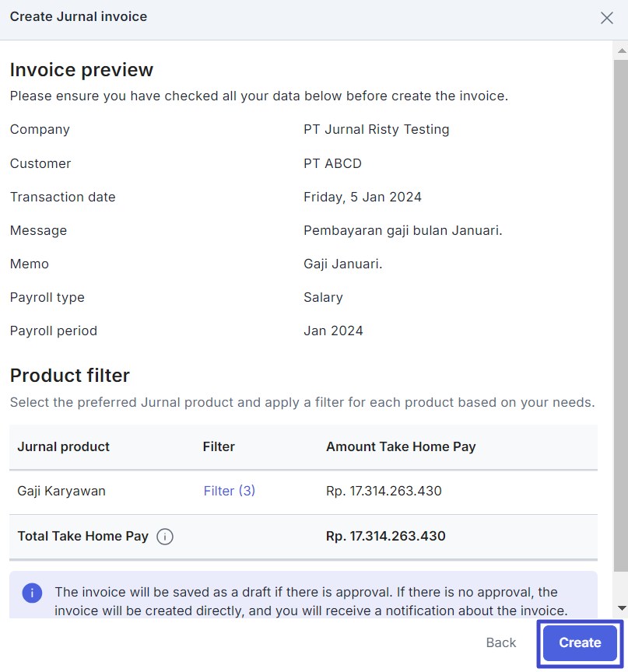Click the info icon next to Total Take Home Pay
The image size is (628, 672).
click(x=164, y=536)
